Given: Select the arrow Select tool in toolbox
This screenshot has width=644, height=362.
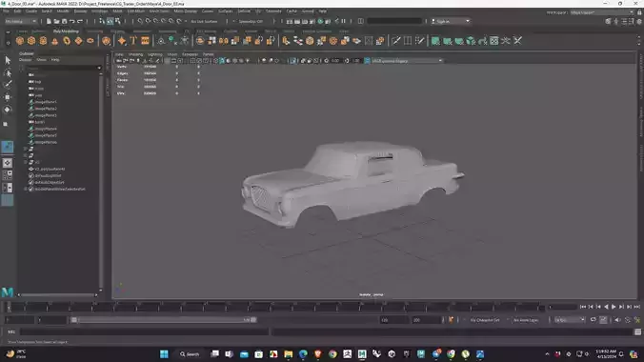Looking at the screenshot, I should click(8, 60).
